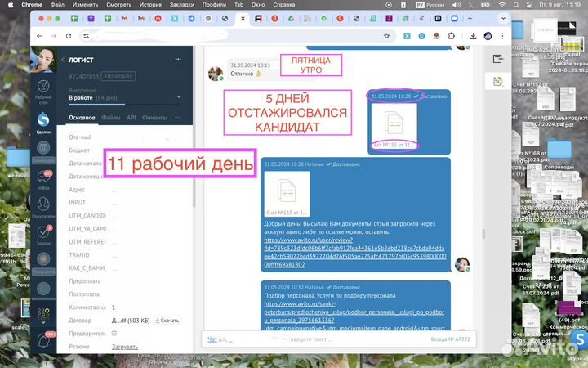Open the Счёт №155 attachment thumbnail
588x368 pixels.
[x=287, y=194]
